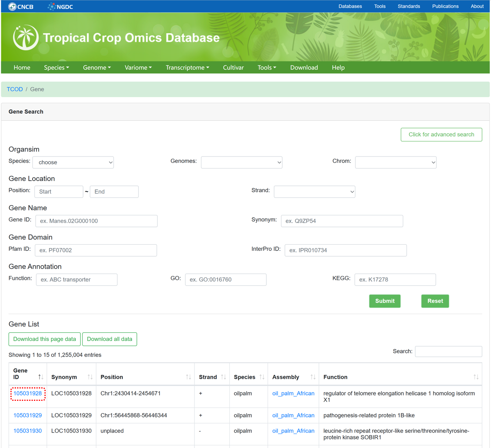Open the Genomes dropdown
Image resolution: width=491 pixels, height=448 pixels.
pyautogui.click(x=242, y=162)
